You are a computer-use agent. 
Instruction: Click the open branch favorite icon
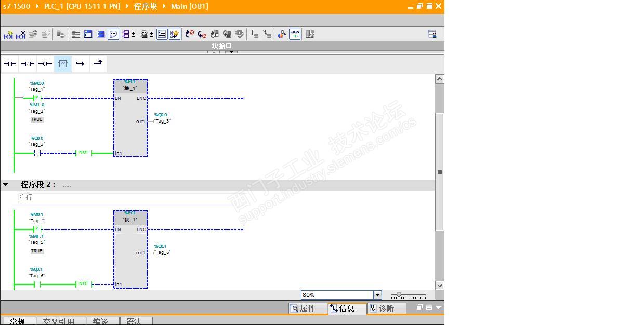(80, 64)
